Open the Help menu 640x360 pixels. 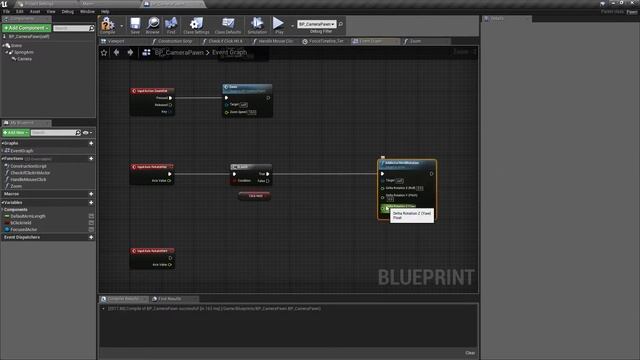(x=105, y=12)
